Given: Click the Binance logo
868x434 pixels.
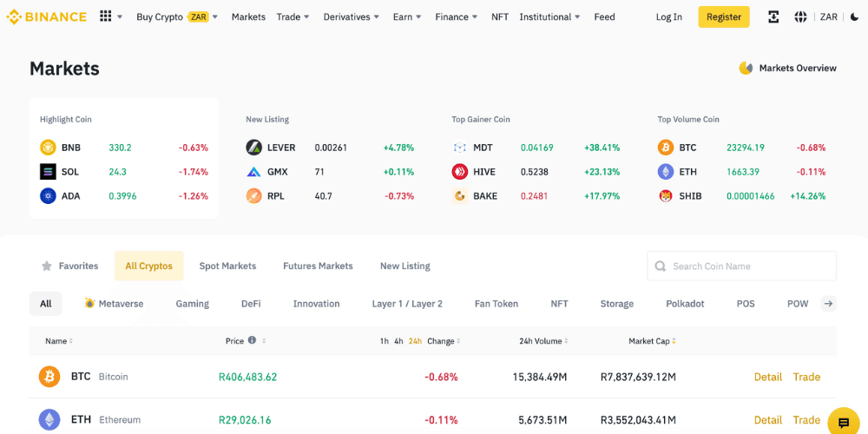Looking at the screenshot, I should (47, 16).
